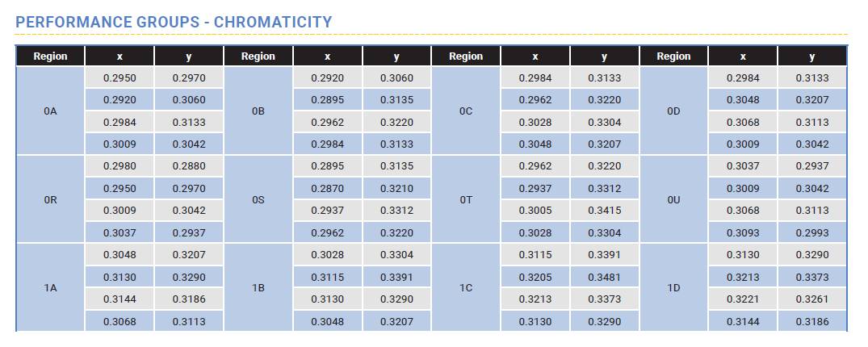Click the 0S region cell

[x=258, y=199]
